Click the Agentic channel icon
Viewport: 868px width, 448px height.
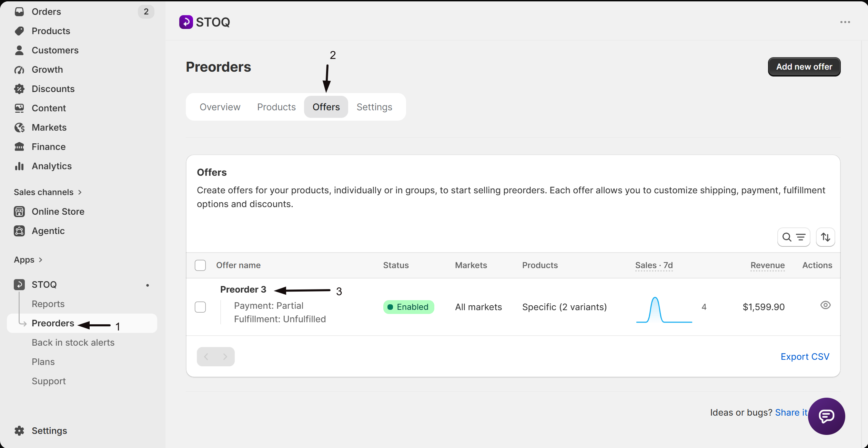pyautogui.click(x=19, y=231)
